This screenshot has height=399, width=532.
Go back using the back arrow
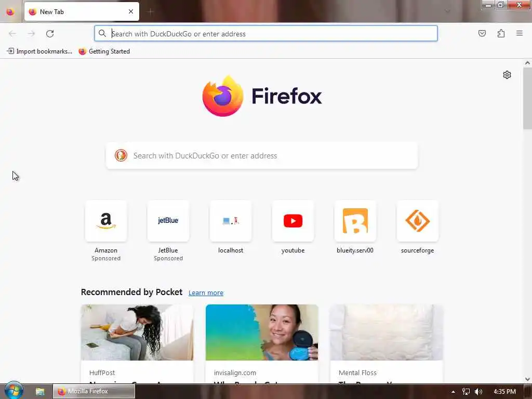(x=12, y=34)
